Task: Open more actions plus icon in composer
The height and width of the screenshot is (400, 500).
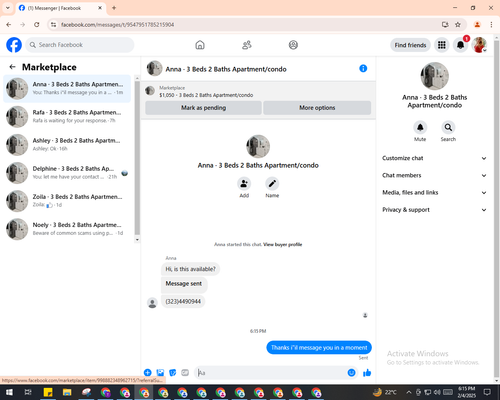Action: (148, 373)
